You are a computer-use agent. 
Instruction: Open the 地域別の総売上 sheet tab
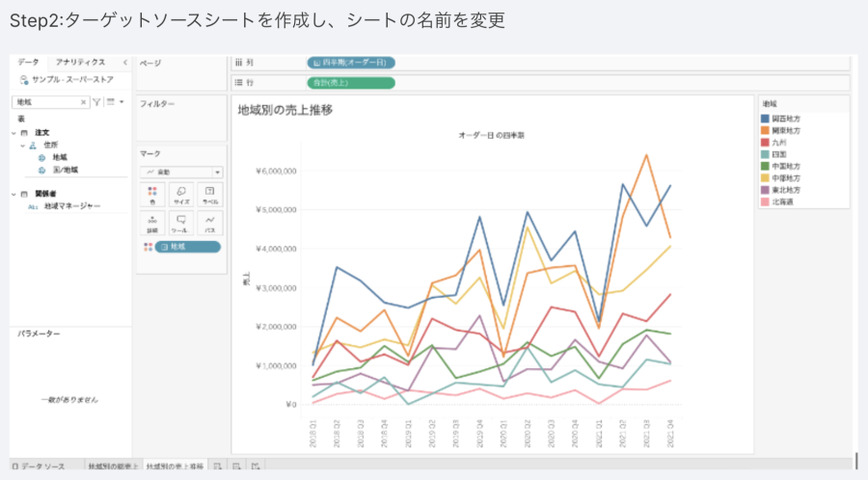point(112,467)
